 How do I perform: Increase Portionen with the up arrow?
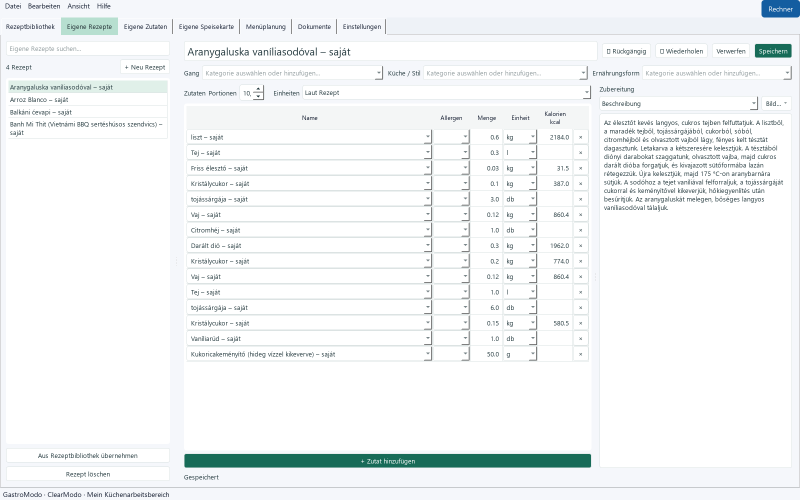258,89
